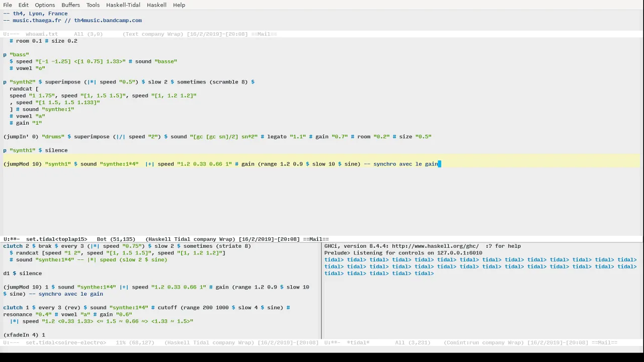Screen dimensions: 644x362
Task: Click (Haskell Tidal company Wrap) in toplap15 mode line
Action: (190, 239)
